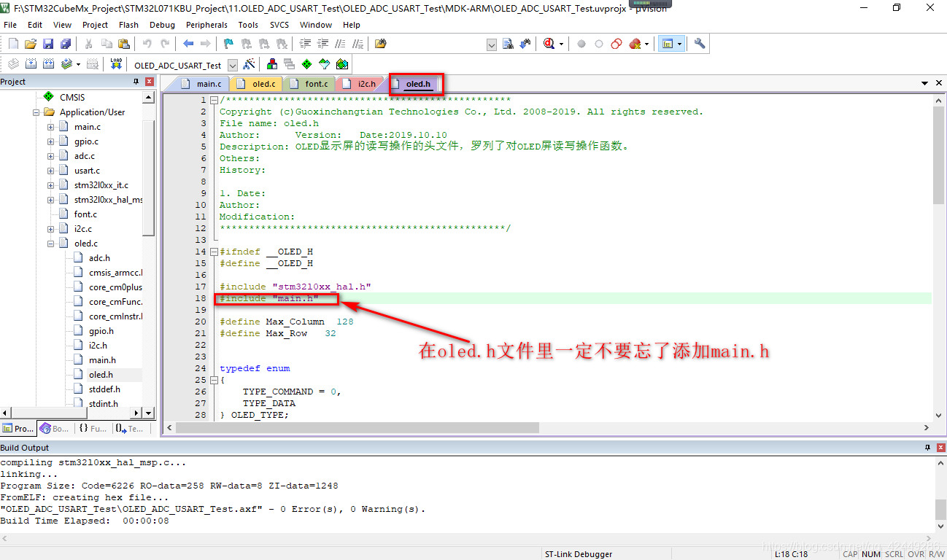Download code to flash with LOAD icon
This screenshot has width=947, height=560.
pyautogui.click(x=116, y=64)
